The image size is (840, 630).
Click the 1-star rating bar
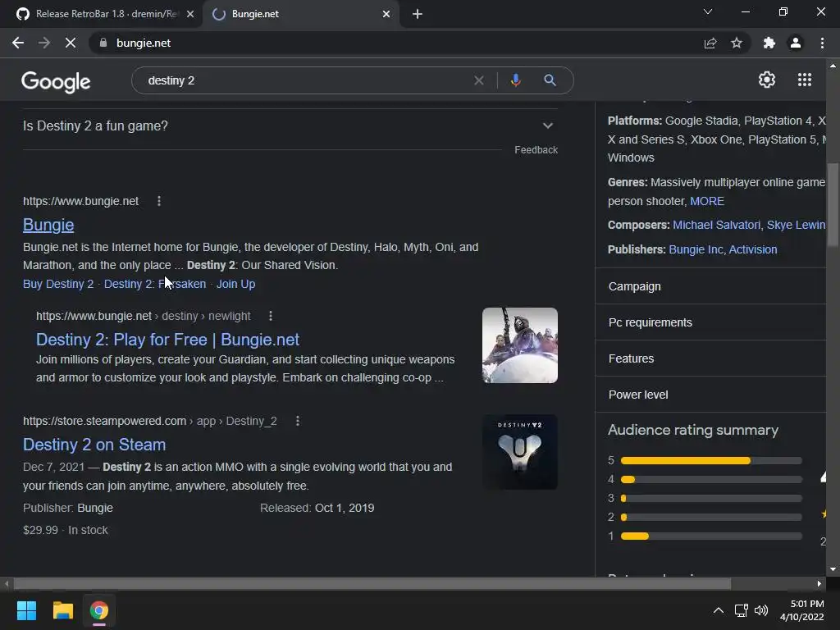[x=711, y=536]
